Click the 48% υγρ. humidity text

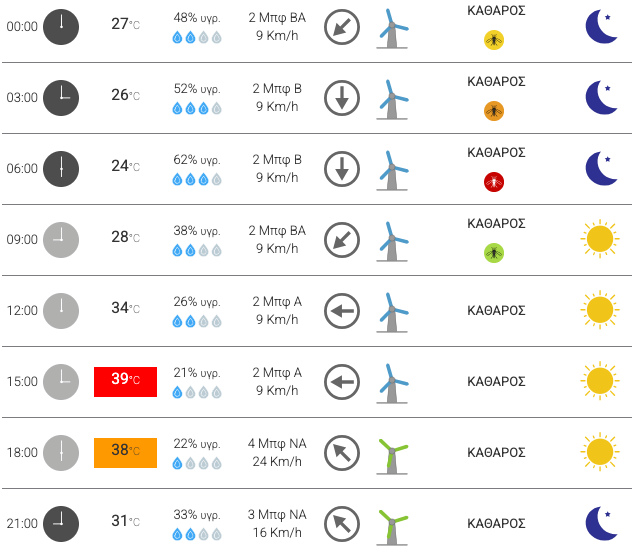click(197, 18)
